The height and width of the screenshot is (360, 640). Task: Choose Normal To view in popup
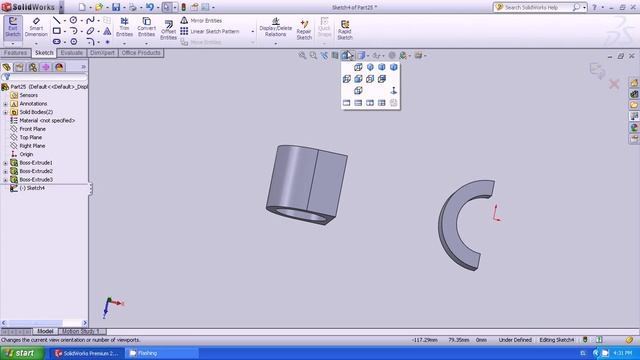point(393,90)
